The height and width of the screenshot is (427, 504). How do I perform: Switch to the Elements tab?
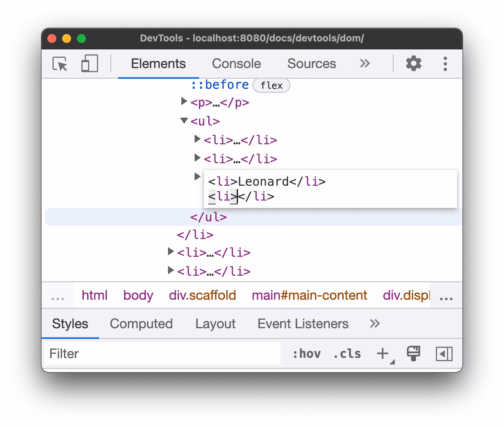[x=158, y=64]
